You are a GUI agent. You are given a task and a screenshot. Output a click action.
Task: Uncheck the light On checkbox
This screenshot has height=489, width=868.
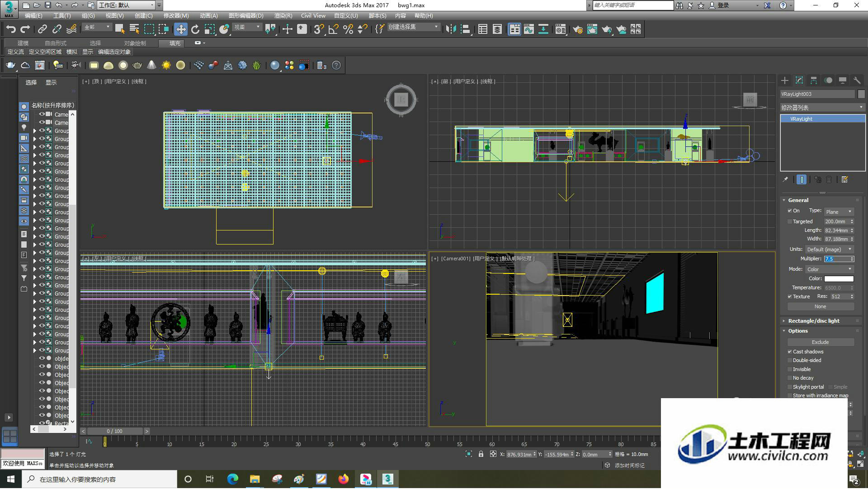(x=790, y=211)
